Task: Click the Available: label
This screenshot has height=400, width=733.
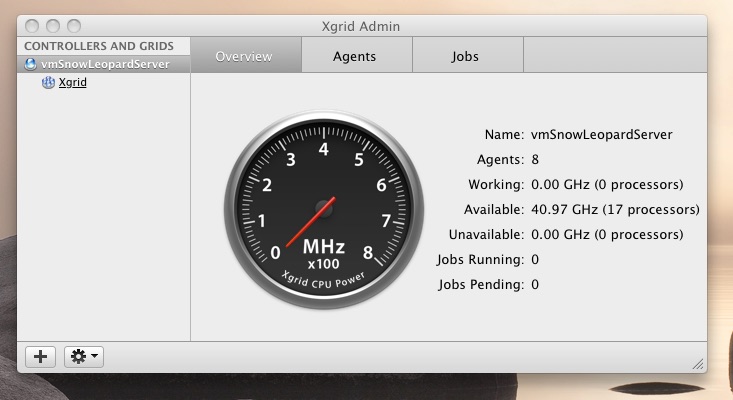Action: pyautogui.click(x=494, y=209)
